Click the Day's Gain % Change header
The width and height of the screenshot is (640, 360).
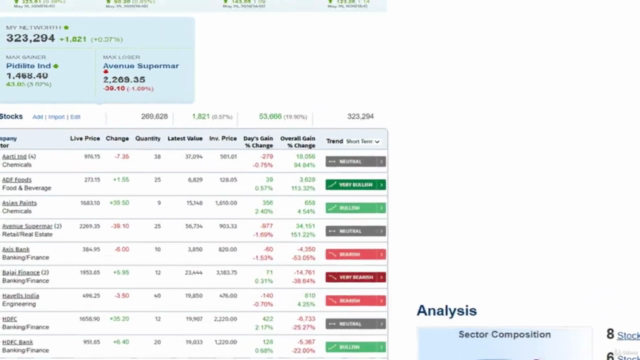click(x=258, y=142)
